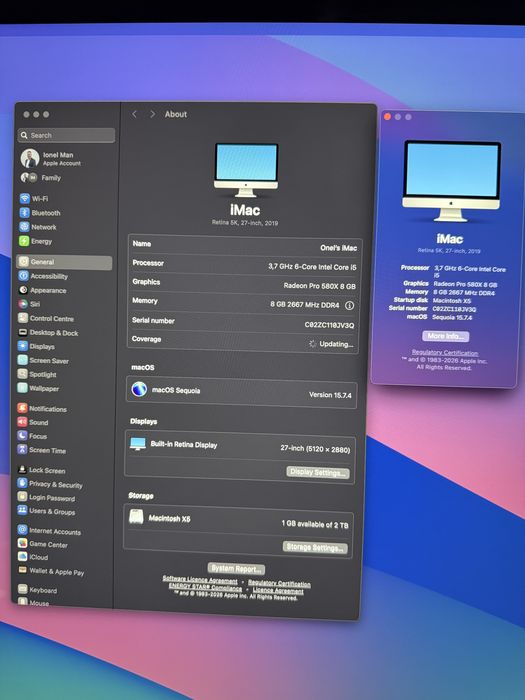Open Displays settings in the sidebar
The width and height of the screenshot is (525, 700).
(x=37, y=346)
